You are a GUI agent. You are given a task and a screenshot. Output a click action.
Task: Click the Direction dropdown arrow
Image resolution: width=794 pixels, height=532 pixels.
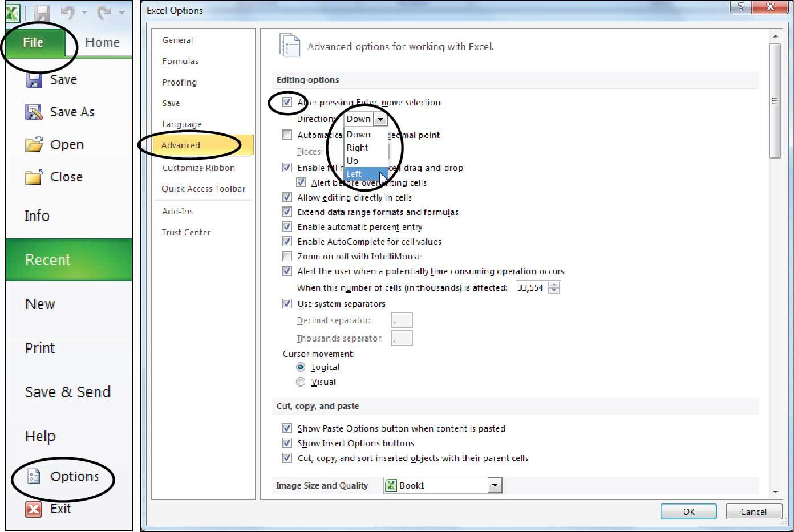(380, 119)
